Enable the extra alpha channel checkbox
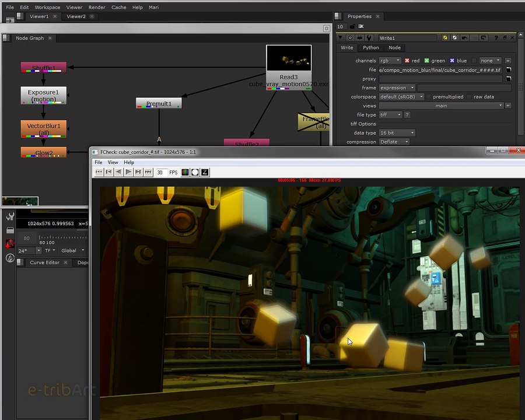The image size is (525, 420). click(474, 61)
